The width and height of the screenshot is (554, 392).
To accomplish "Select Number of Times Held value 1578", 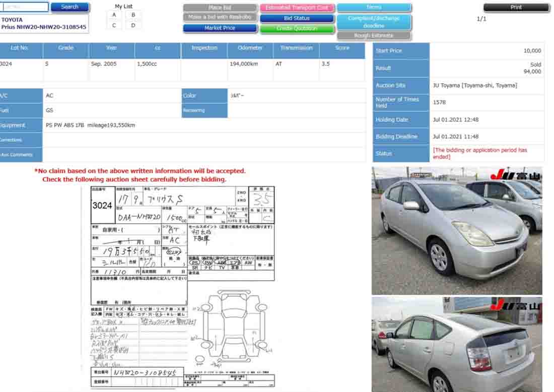I will pos(439,102).
